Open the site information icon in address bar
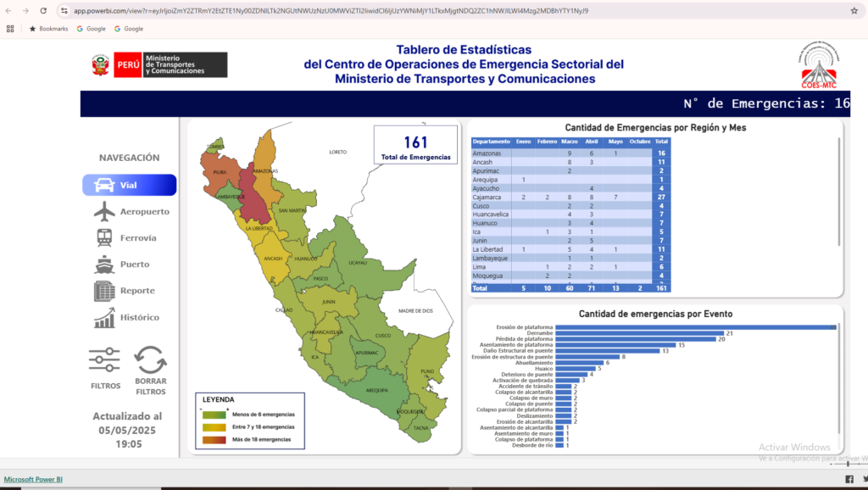 (64, 10)
